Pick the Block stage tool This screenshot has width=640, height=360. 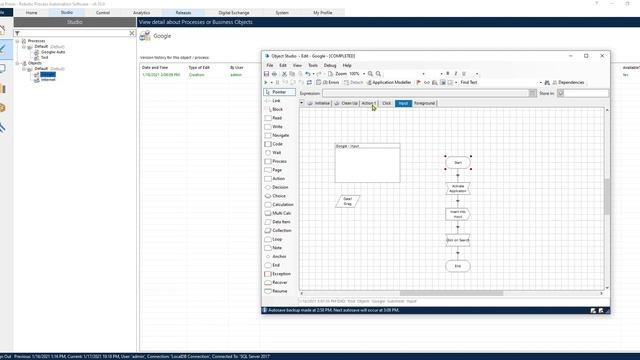coord(274,109)
